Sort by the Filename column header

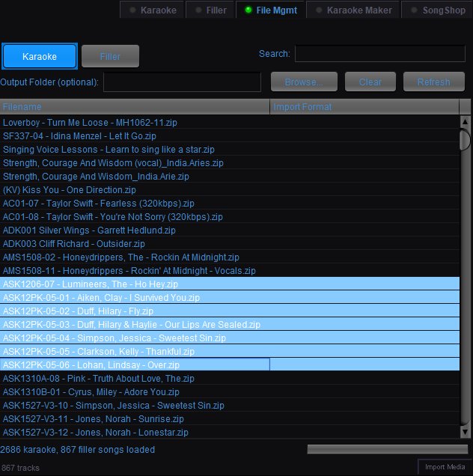coord(135,107)
